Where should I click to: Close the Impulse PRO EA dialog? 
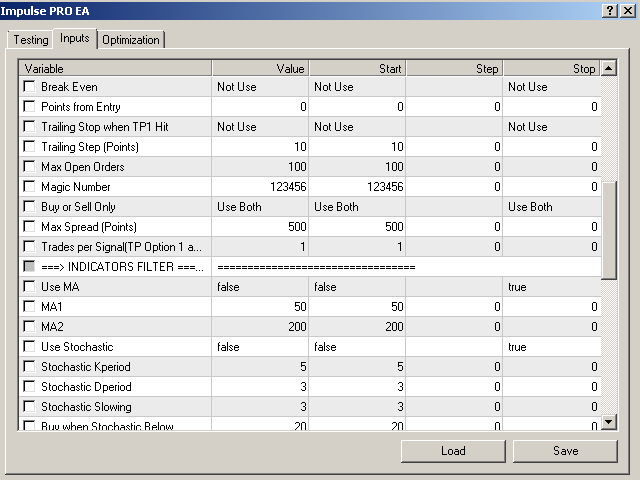pos(628,11)
